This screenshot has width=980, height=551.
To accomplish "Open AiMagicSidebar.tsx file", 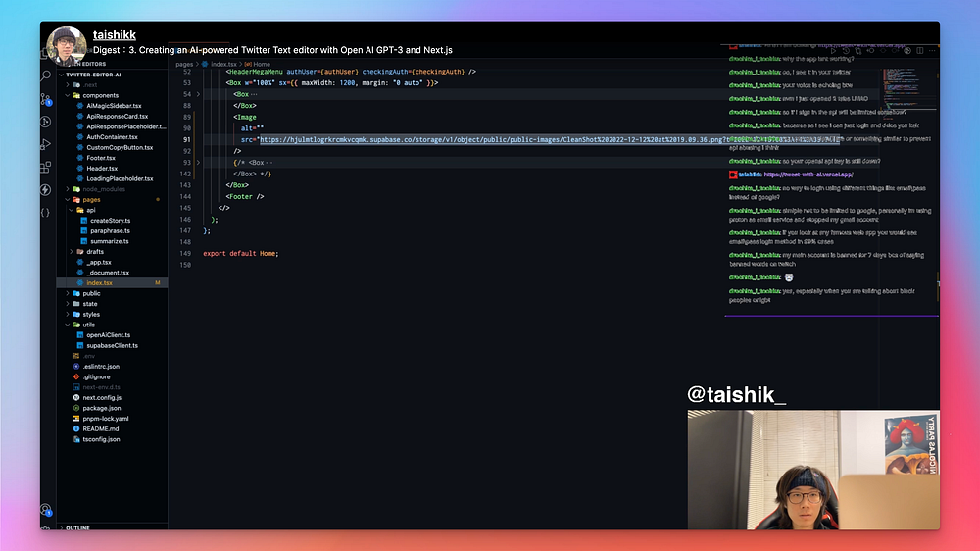I will coord(114,106).
